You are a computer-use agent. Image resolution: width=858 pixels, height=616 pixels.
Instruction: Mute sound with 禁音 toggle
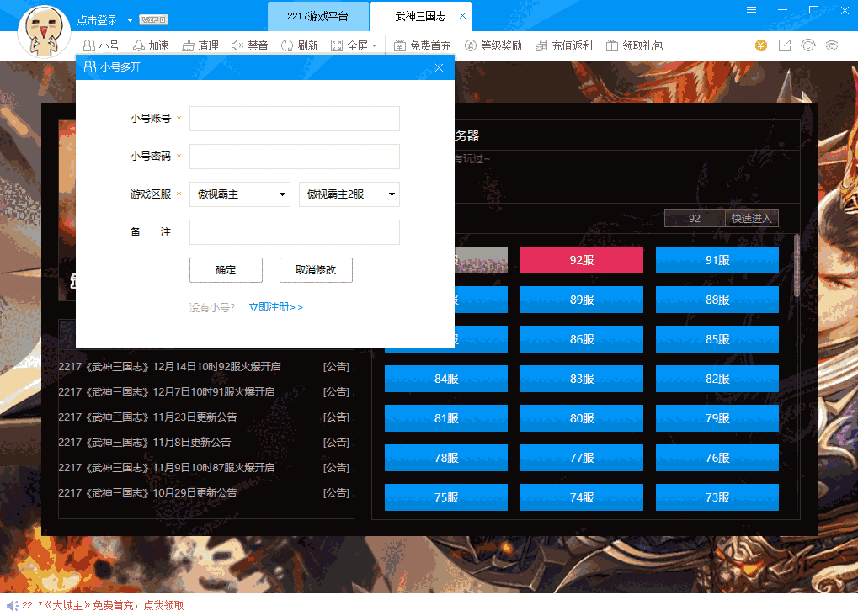pos(237,45)
